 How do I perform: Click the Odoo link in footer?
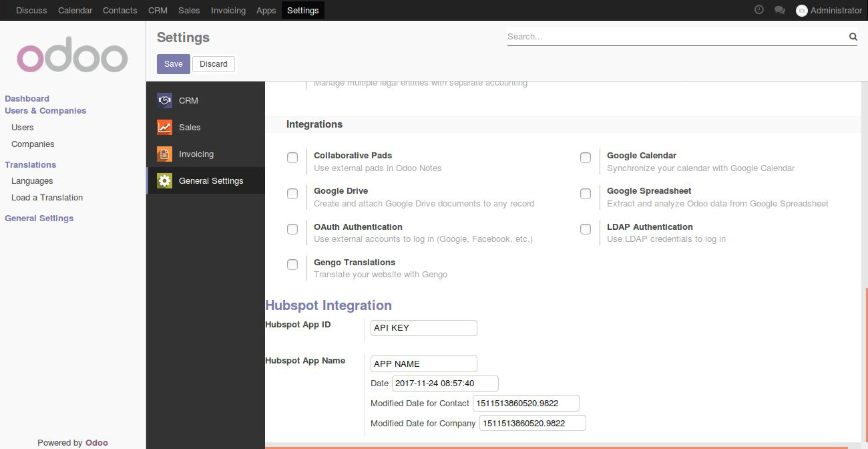tap(97, 442)
